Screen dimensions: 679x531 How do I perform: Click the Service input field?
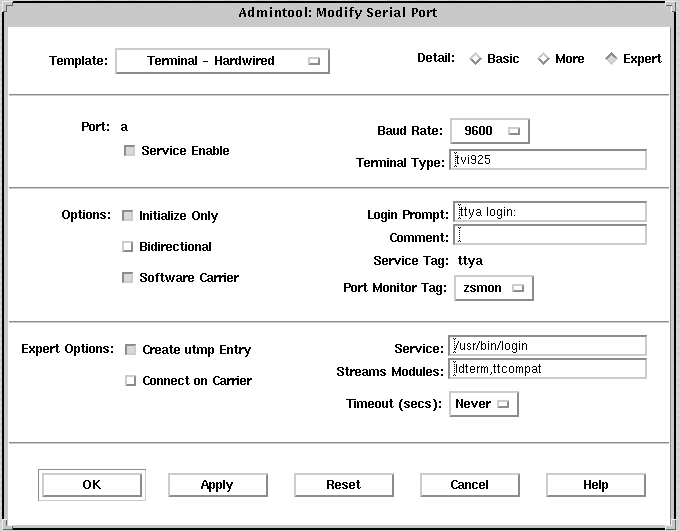click(x=547, y=346)
